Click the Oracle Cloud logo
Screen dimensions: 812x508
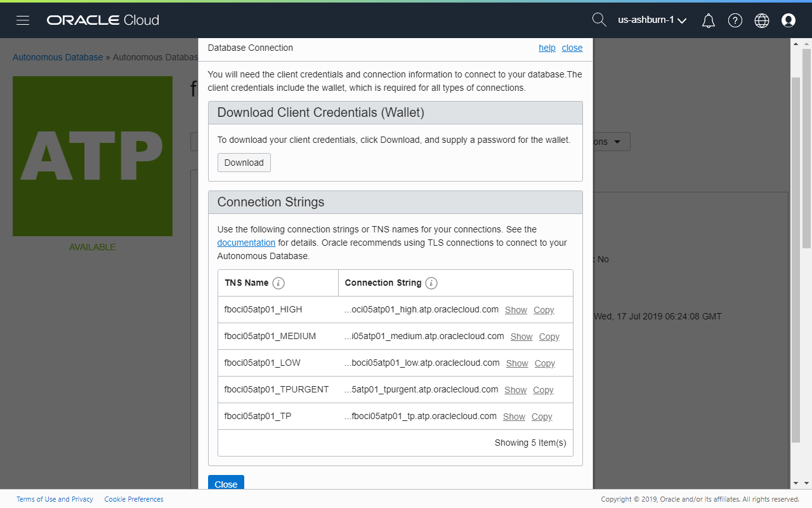coord(103,20)
